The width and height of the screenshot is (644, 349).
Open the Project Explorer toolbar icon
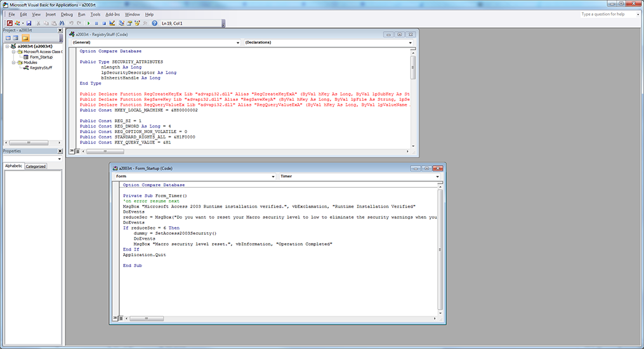click(x=122, y=23)
